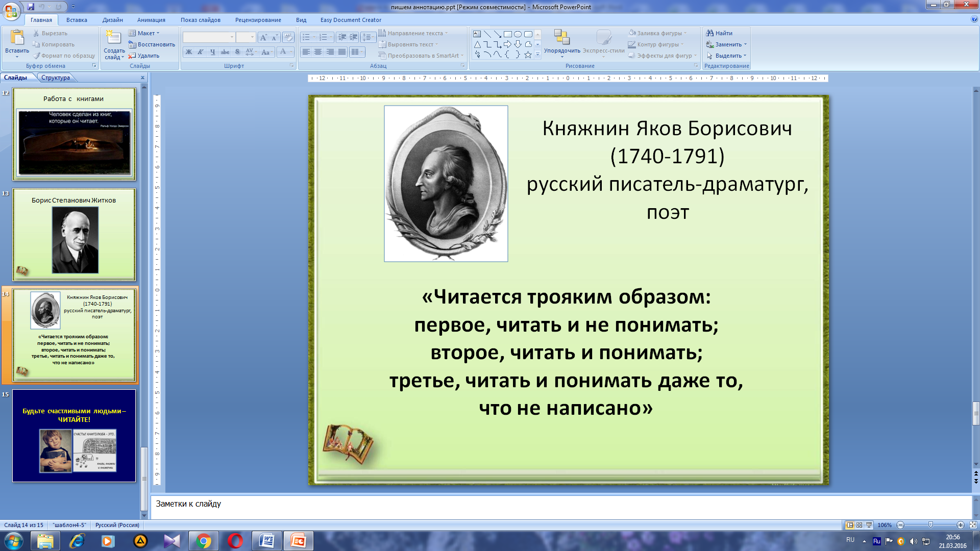Open the Выделить dropdown
Image resolution: width=980 pixels, height=551 pixels.
[x=726, y=56]
